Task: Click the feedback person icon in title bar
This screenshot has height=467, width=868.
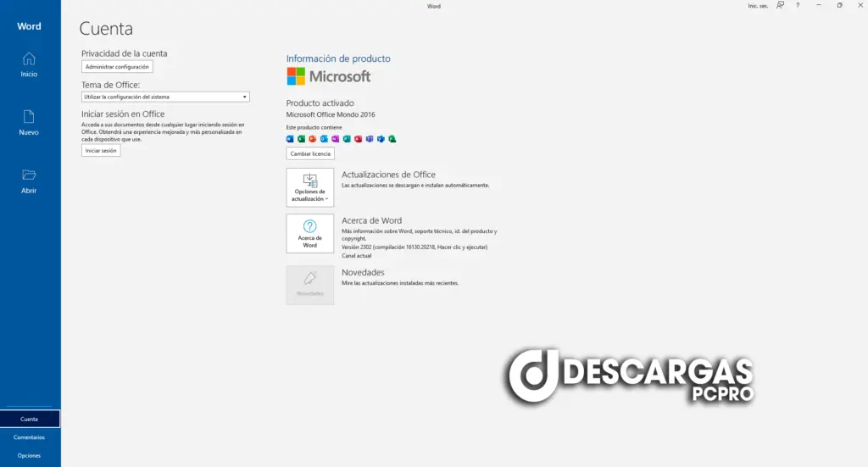Action: click(779, 5)
